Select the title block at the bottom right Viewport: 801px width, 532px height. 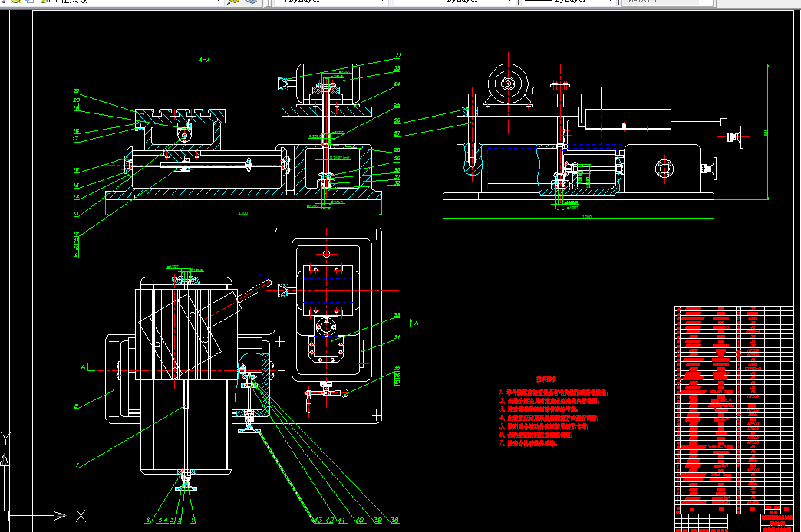[x=734, y=522]
